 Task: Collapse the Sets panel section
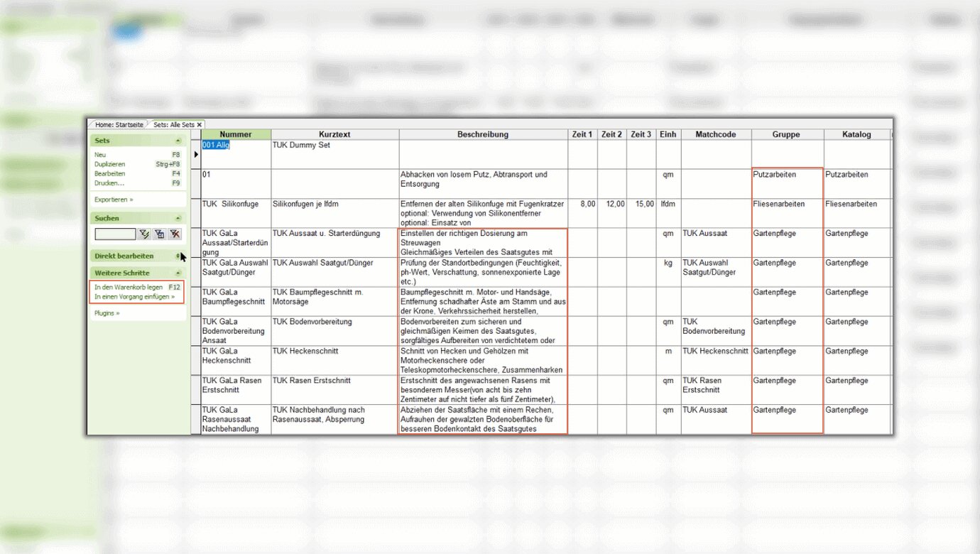click(x=178, y=141)
